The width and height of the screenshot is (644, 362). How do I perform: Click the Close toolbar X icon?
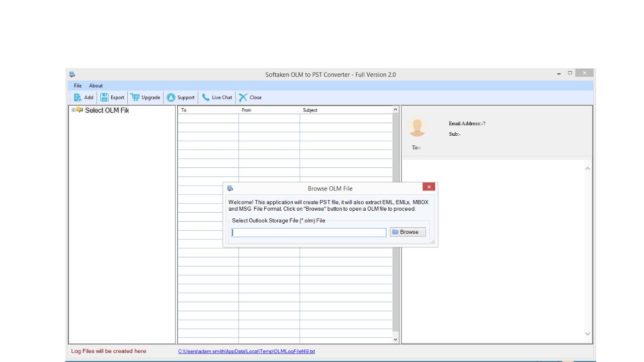coord(243,98)
